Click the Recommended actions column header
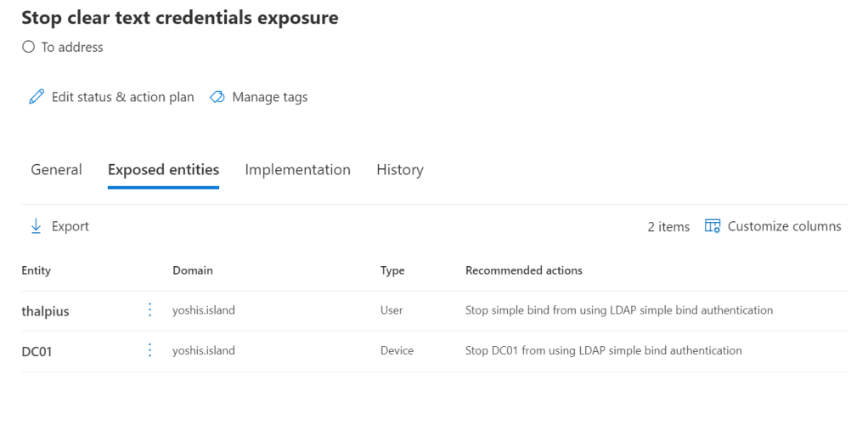 [x=524, y=270]
